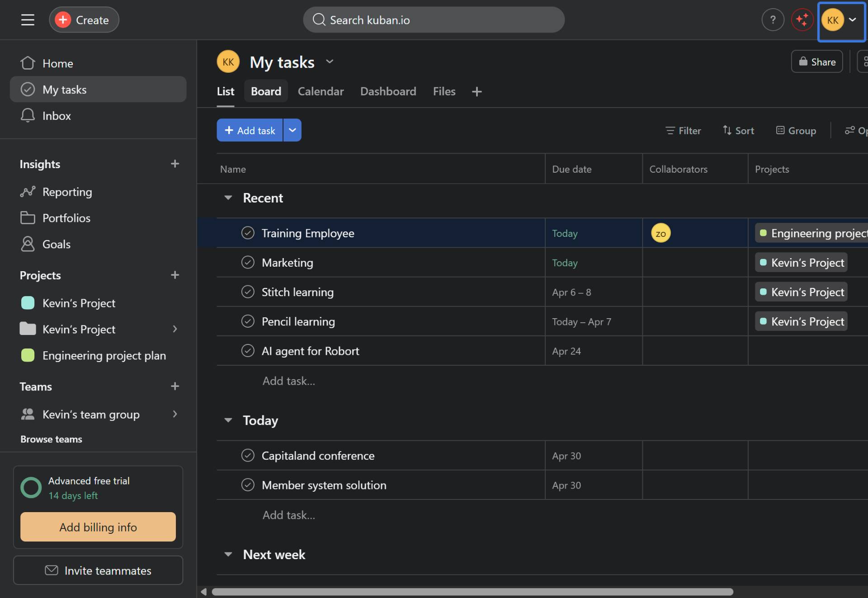This screenshot has height=598, width=868.
Task: Open the Browse teams link
Action: tap(51, 439)
